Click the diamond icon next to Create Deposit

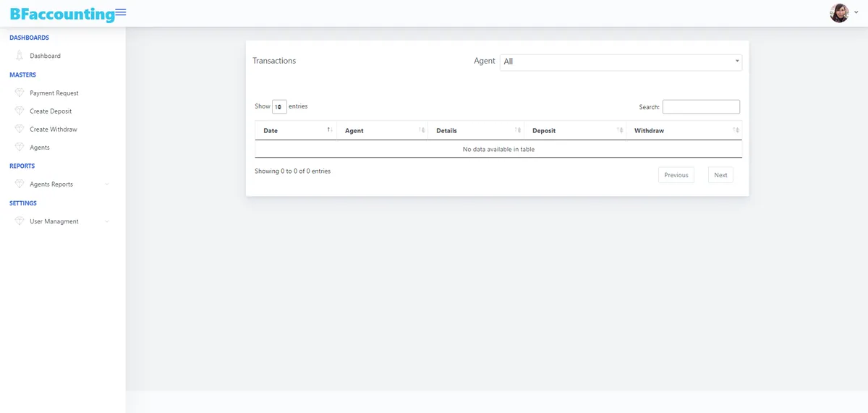click(x=20, y=111)
